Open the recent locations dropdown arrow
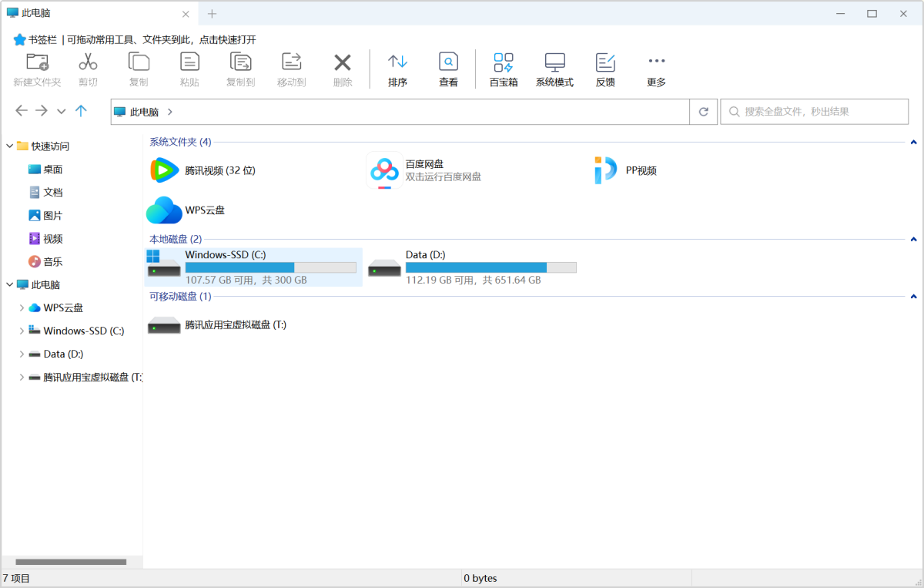 coord(62,112)
